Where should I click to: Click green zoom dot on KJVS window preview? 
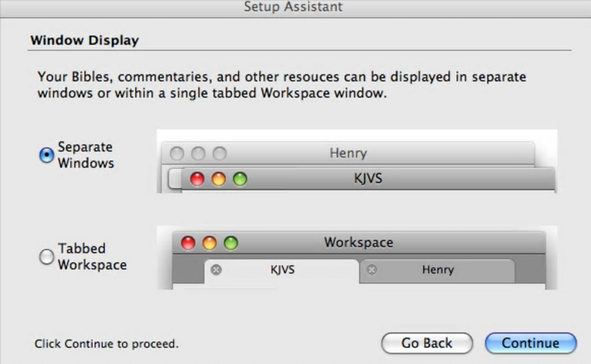(x=240, y=179)
